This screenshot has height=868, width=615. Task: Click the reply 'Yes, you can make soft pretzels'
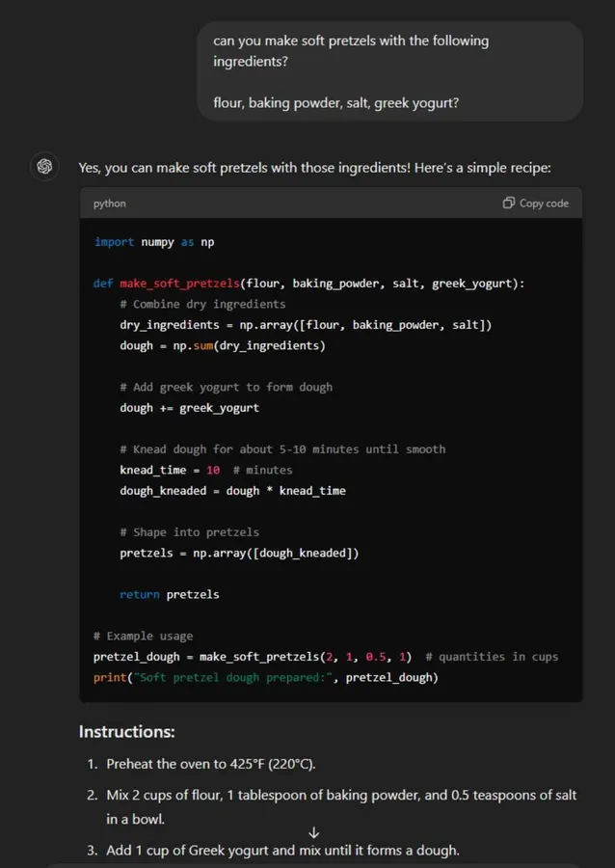[x=314, y=167]
